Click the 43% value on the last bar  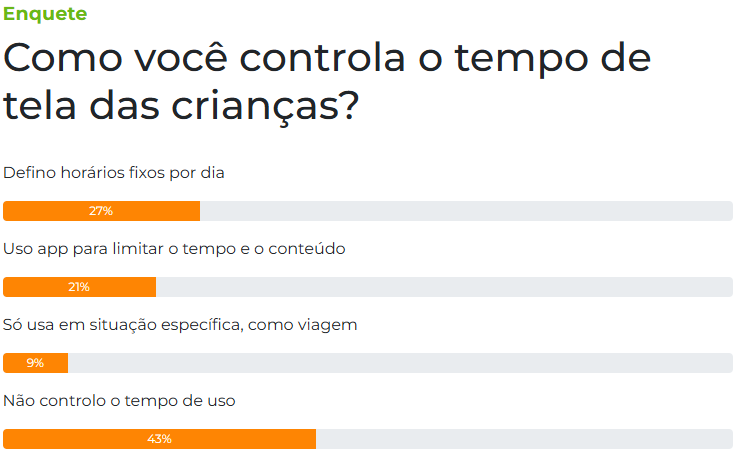159,439
